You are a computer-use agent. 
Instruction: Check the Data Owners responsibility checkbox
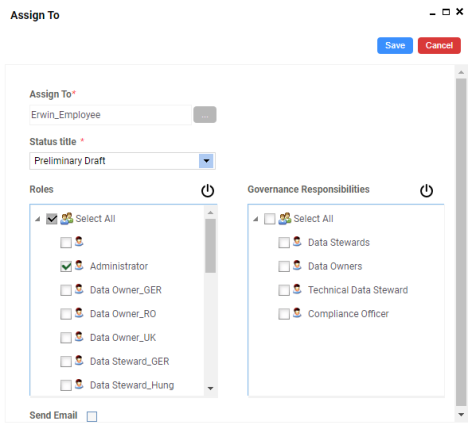pos(284,266)
